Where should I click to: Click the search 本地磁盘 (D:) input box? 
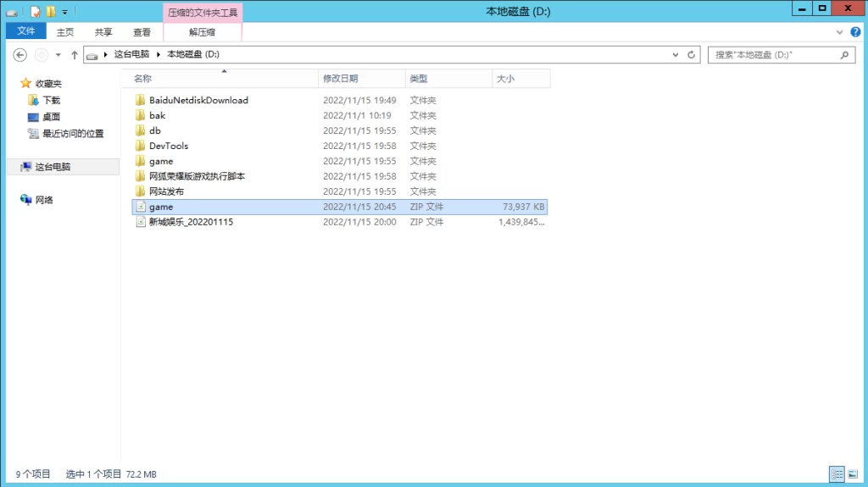[771, 54]
